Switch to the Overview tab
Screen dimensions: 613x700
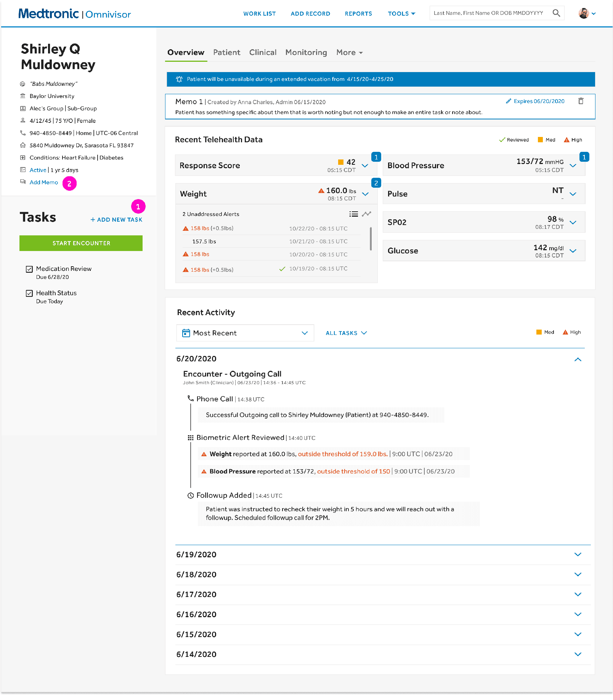click(186, 53)
